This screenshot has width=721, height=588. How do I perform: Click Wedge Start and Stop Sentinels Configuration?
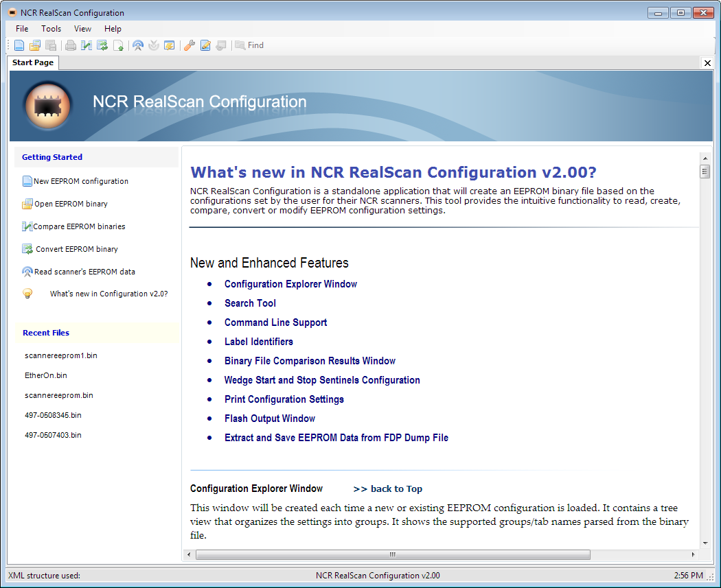tap(322, 380)
